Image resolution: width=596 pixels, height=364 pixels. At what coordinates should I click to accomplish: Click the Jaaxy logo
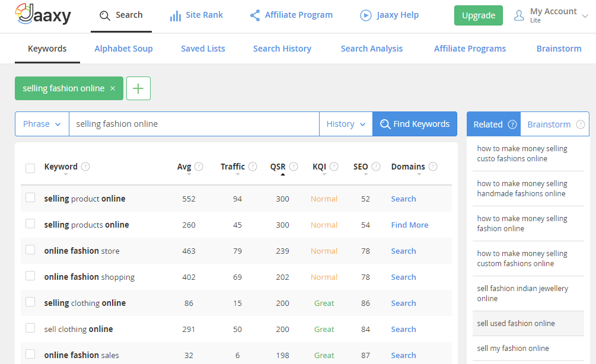coord(43,14)
